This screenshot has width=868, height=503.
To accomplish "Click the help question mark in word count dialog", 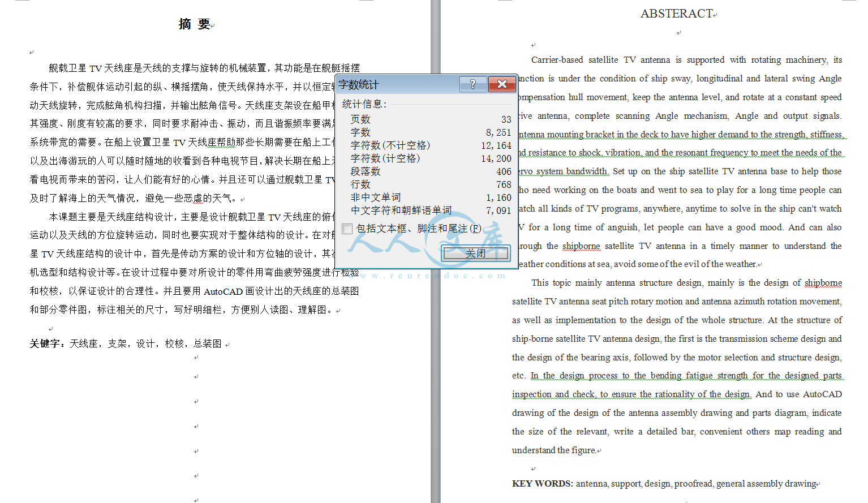I will coord(473,84).
